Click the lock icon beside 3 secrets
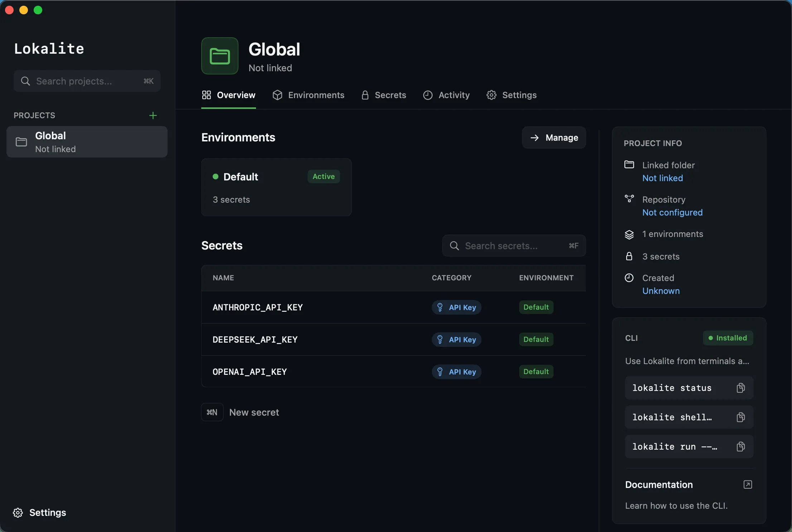 [629, 256]
